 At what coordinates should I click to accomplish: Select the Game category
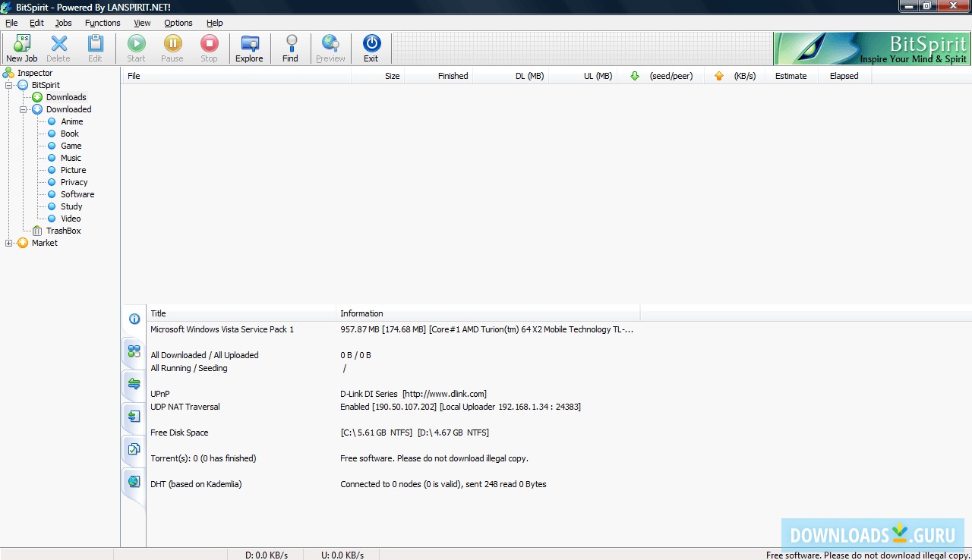click(71, 146)
